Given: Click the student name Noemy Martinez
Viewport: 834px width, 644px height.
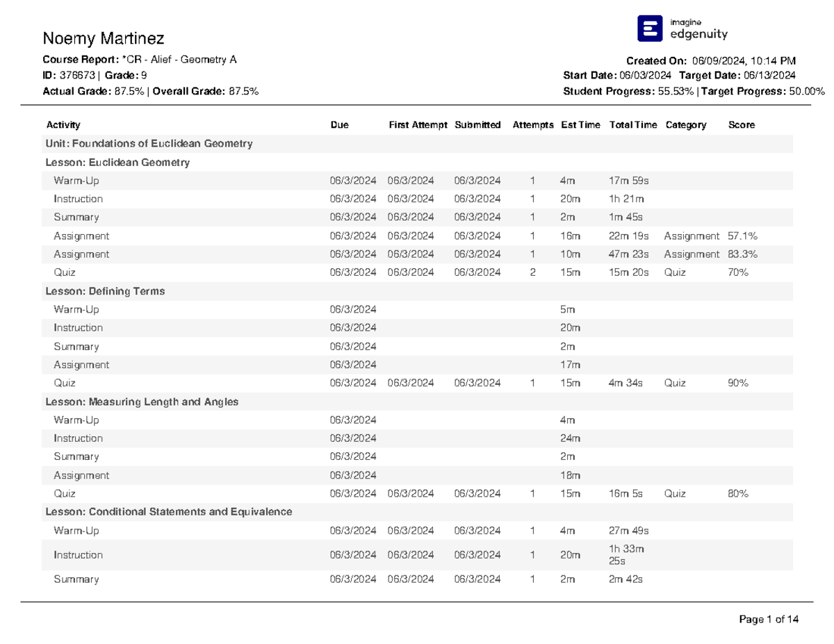Looking at the screenshot, I should coord(104,38).
